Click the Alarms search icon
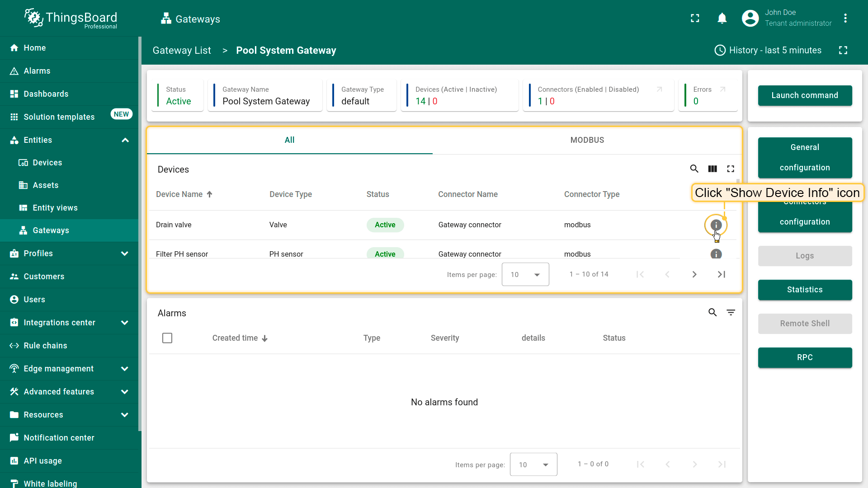The height and width of the screenshot is (488, 868). [712, 313]
